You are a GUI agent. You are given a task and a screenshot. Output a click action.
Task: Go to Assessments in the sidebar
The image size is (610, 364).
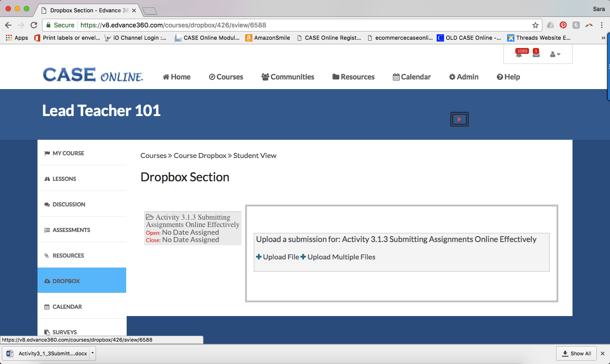click(71, 230)
